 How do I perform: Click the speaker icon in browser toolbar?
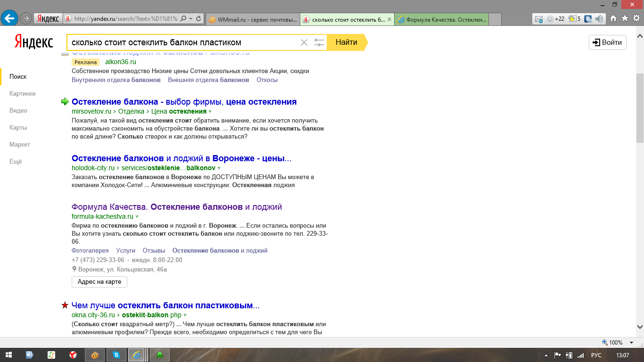[599, 19]
